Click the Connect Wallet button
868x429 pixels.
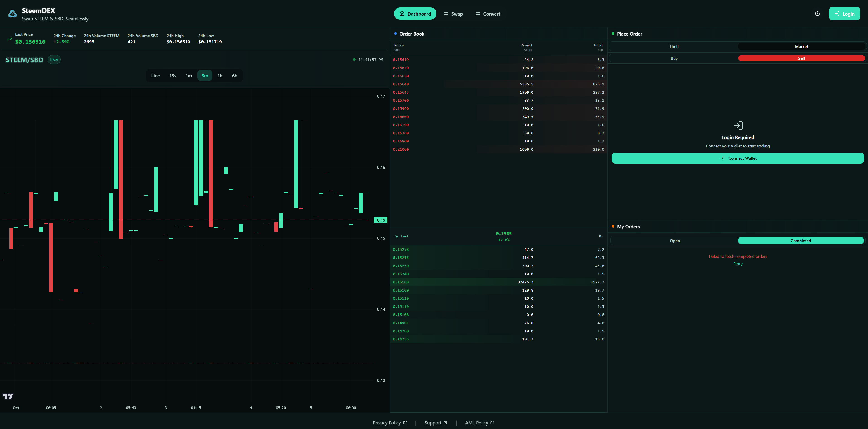pos(738,158)
